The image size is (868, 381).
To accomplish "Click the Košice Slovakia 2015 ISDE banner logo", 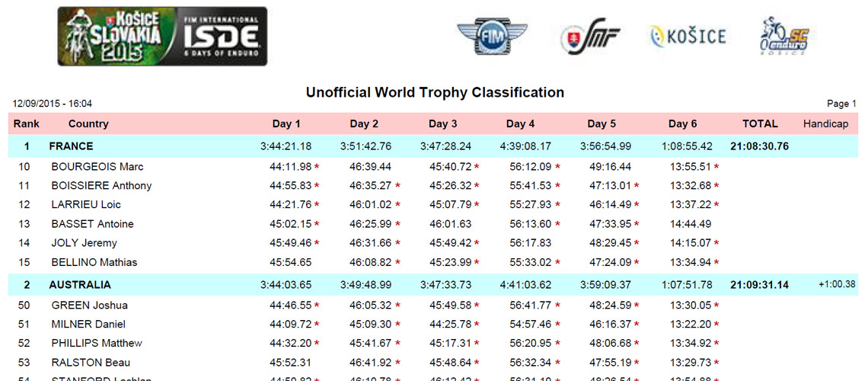I will (162, 37).
